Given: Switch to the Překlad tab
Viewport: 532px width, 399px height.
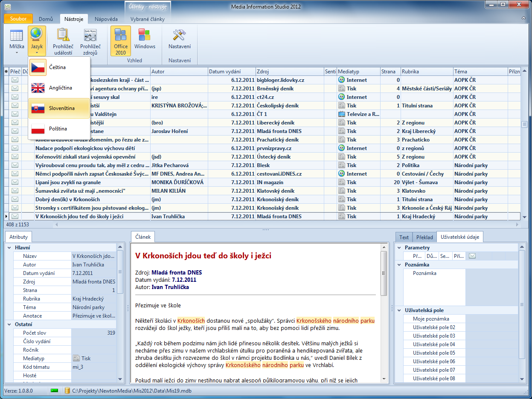Looking at the screenshot, I should point(424,237).
